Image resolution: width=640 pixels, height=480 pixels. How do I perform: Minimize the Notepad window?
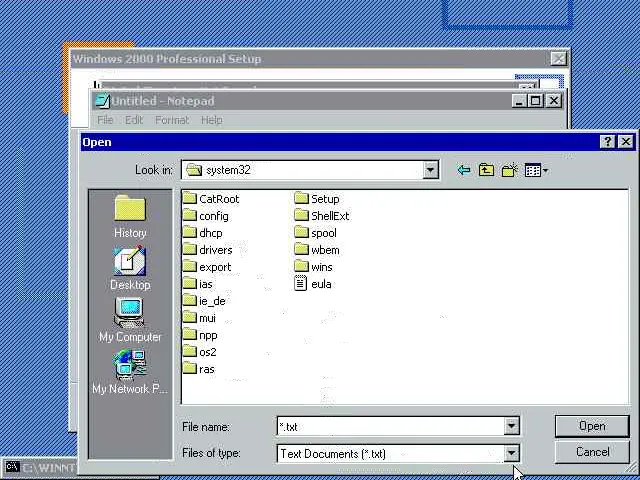pos(519,101)
